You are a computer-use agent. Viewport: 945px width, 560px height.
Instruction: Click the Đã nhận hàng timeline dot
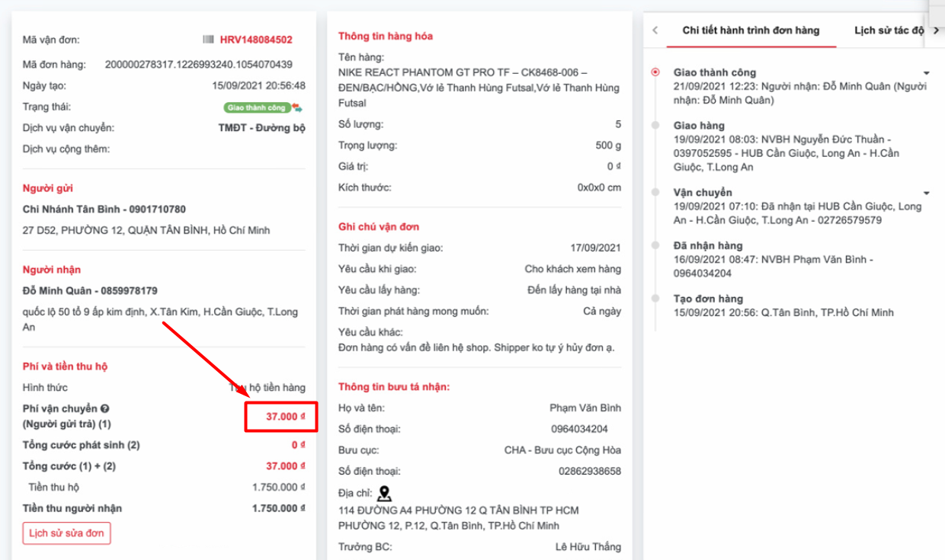pos(655,246)
